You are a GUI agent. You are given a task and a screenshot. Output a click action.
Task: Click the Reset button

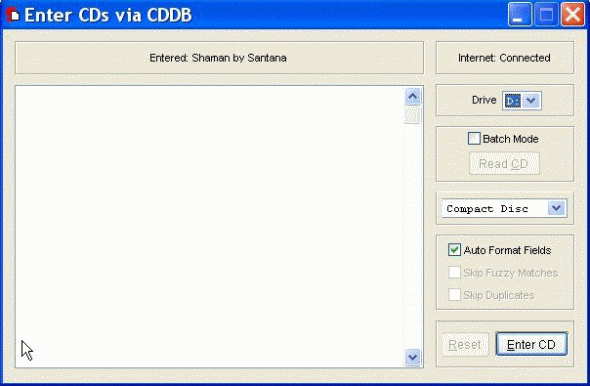[x=465, y=344]
